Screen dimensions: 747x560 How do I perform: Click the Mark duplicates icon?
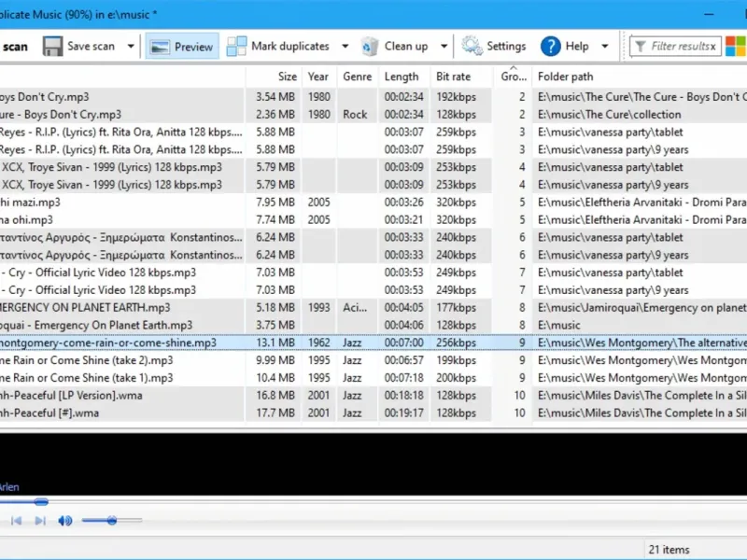(x=237, y=46)
